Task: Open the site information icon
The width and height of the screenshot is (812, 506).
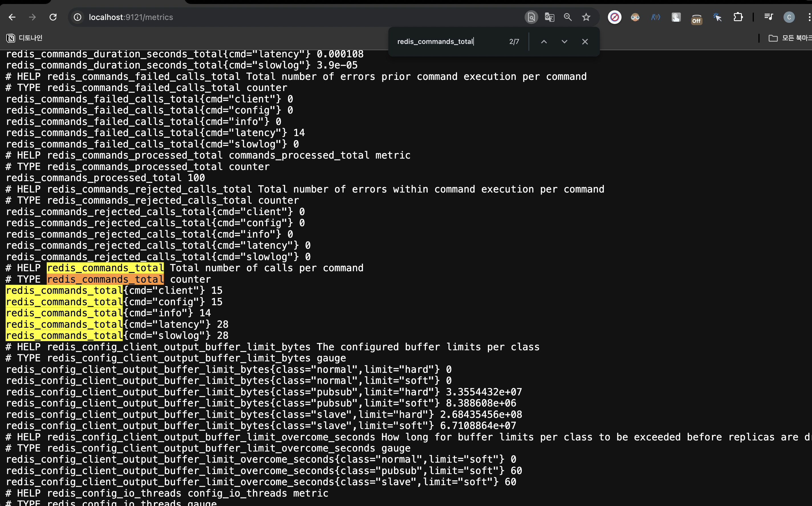Action: 78,17
